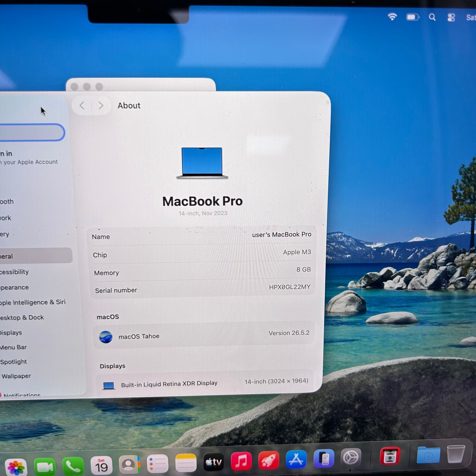This screenshot has height=476, width=476.
Task: Open Wallpaper settings in sidebar
Action: point(16,376)
